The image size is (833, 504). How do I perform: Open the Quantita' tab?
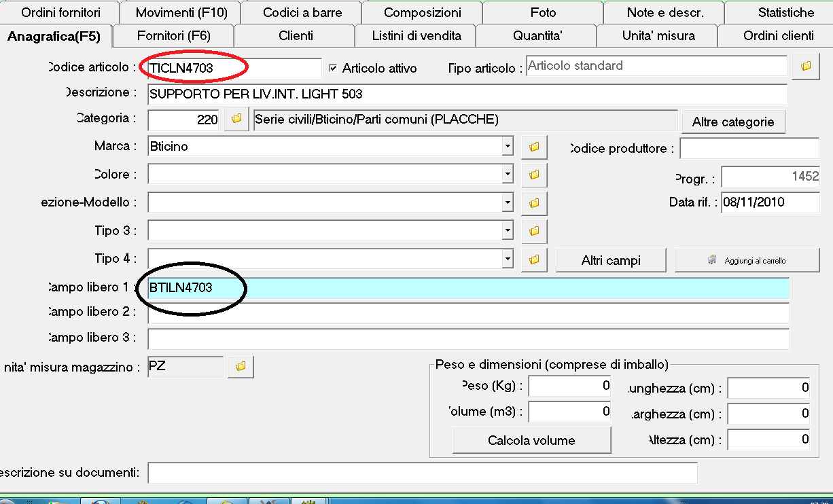point(537,35)
